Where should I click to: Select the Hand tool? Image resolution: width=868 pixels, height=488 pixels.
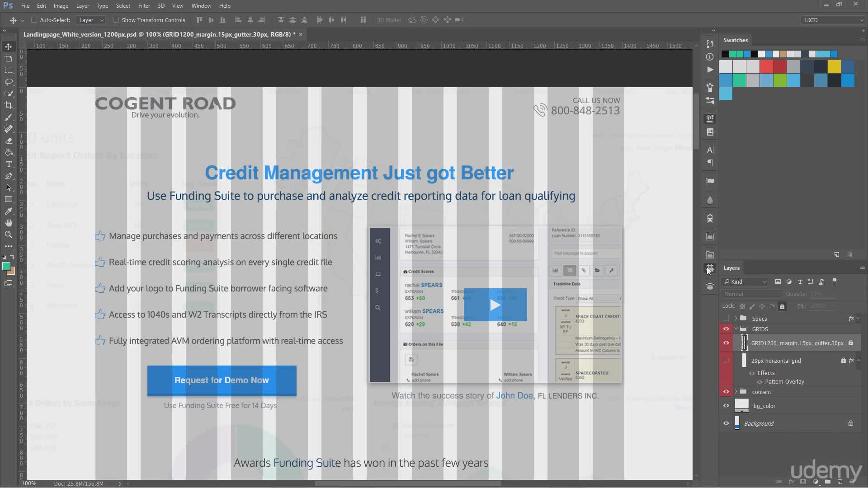[9, 223]
